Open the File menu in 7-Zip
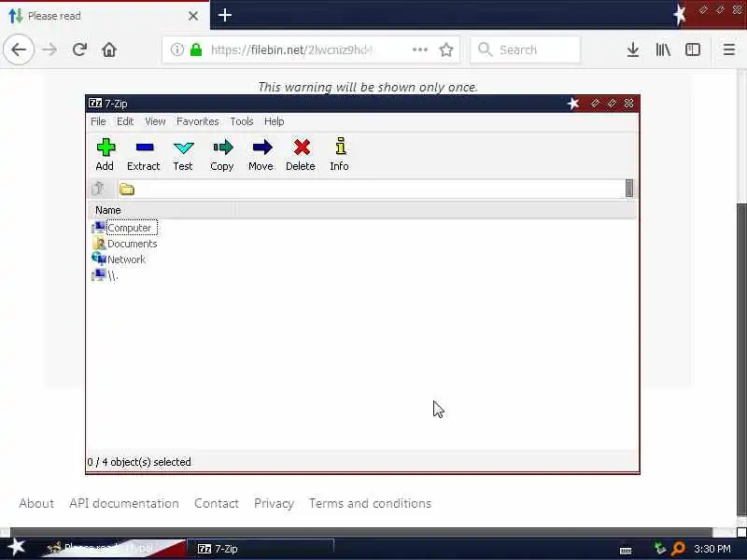The height and width of the screenshot is (560, 747). pos(98,121)
